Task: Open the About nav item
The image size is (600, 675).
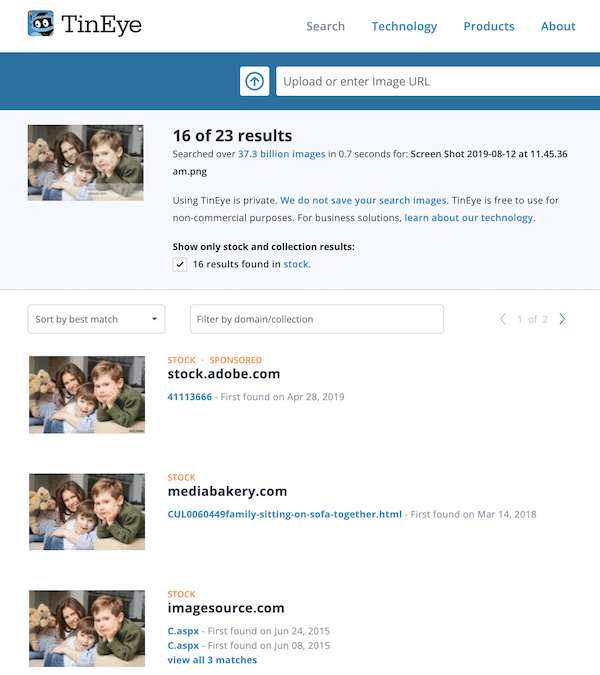Action: [x=558, y=26]
